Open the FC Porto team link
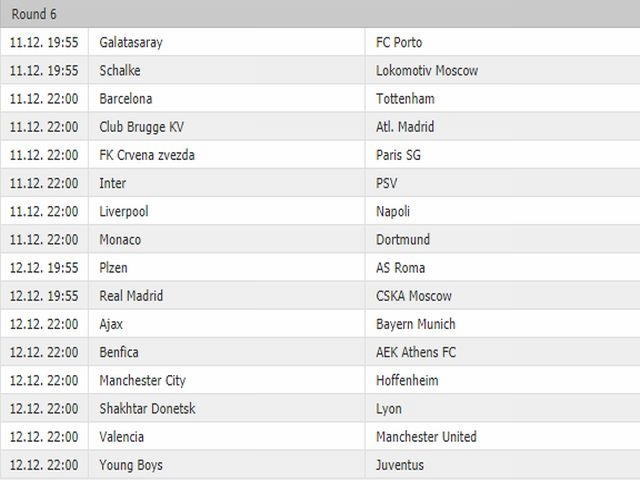The width and height of the screenshot is (640, 480). point(399,42)
